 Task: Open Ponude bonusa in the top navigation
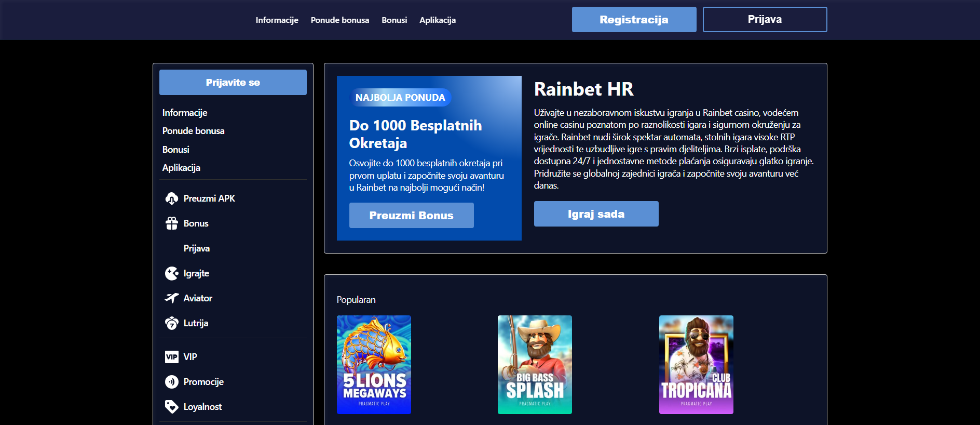pyautogui.click(x=340, y=20)
